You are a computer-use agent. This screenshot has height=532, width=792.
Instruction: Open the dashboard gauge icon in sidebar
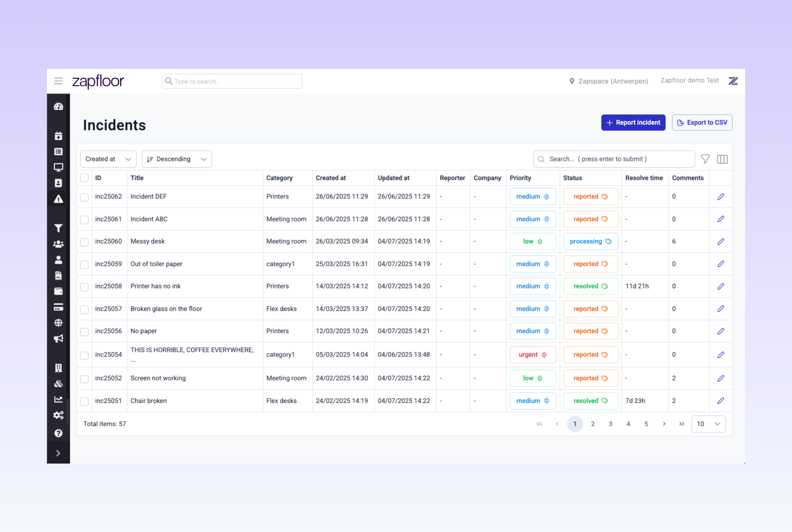pyautogui.click(x=58, y=107)
